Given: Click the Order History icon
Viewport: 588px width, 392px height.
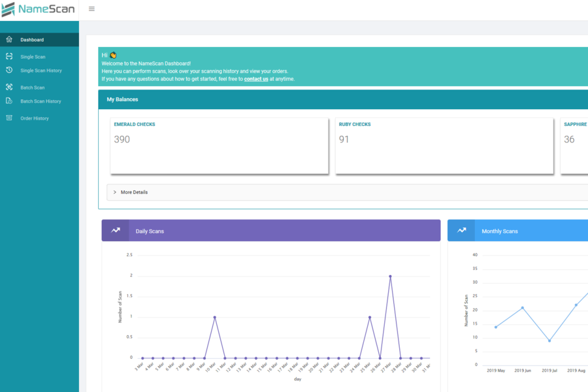Looking at the screenshot, I should [x=8, y=118].
